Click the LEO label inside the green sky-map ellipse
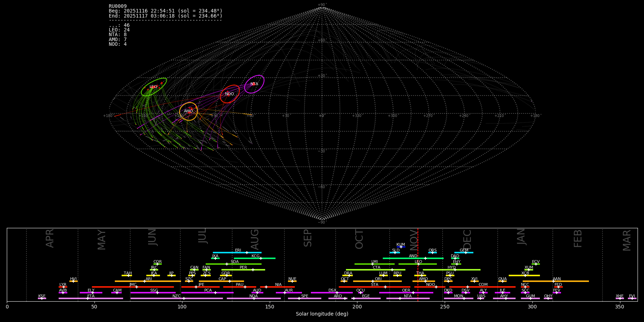644x322 pixels. point(153,87)
